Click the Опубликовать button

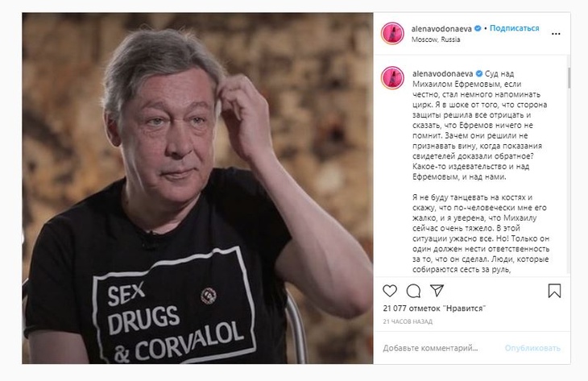pos(532,348)
